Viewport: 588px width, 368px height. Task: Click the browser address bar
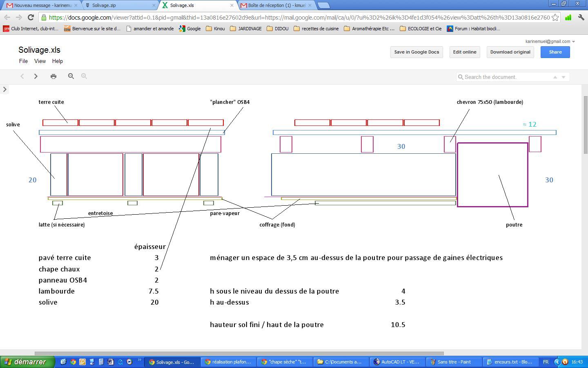click(299, 17)
